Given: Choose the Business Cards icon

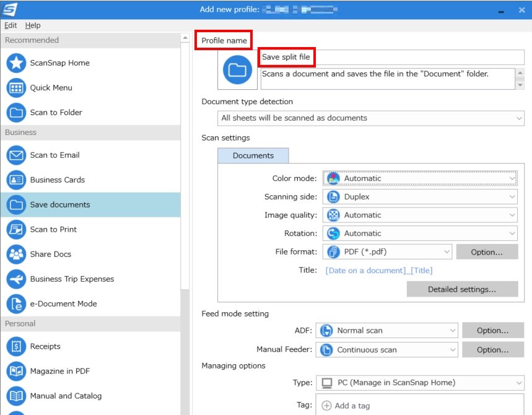Looking at the screenshot, I should 16,180.
